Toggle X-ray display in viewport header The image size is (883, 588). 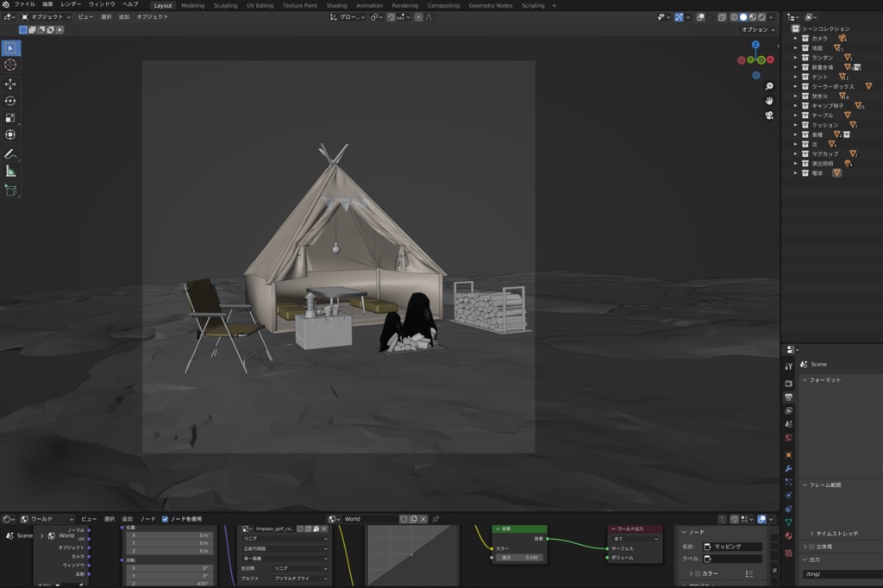click(x=722, y=17)
